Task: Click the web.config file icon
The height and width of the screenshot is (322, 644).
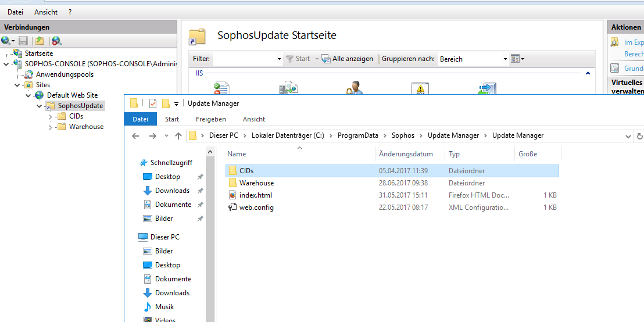Action: point(232,207)
